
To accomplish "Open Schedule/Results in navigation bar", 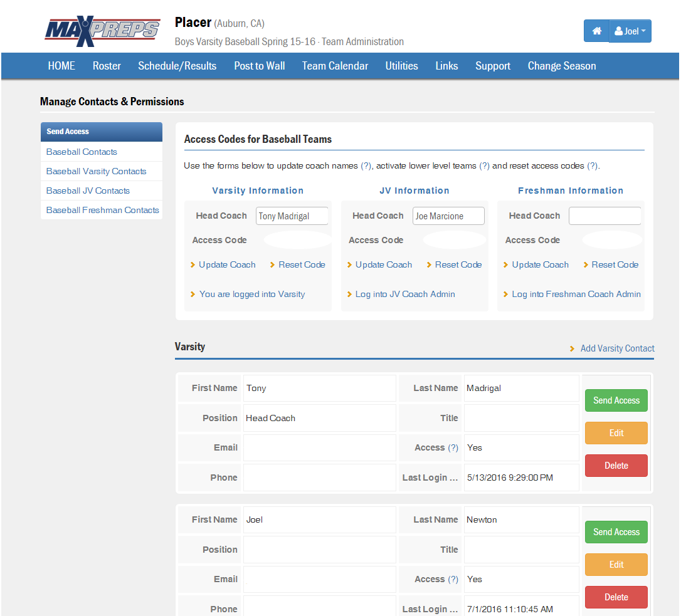I will pos(177,66).
